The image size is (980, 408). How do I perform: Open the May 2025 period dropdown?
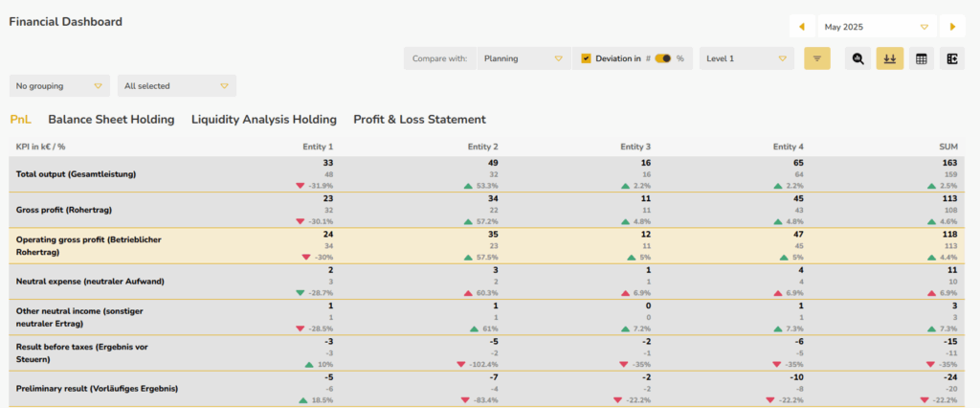[x=876, y=27]
